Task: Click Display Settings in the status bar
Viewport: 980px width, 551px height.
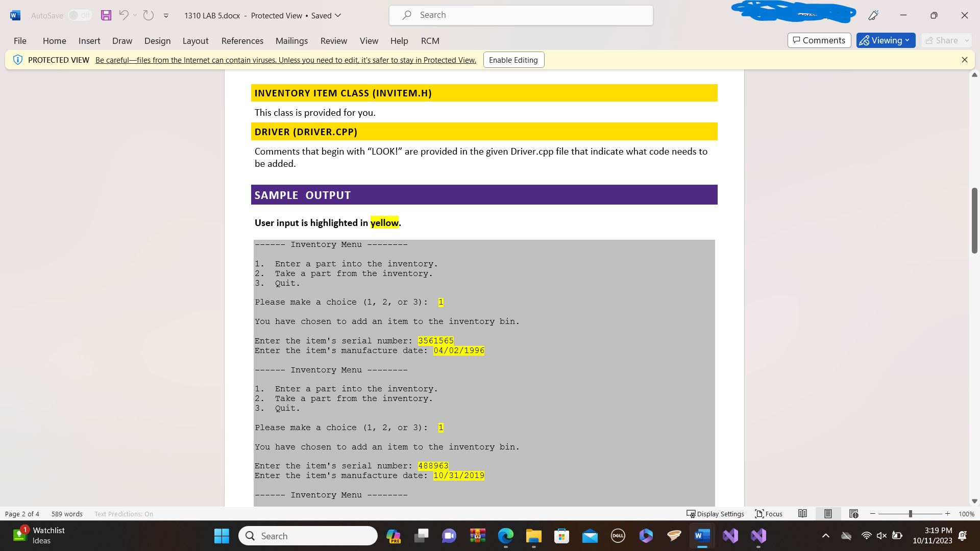Action: tap(715, 514)
